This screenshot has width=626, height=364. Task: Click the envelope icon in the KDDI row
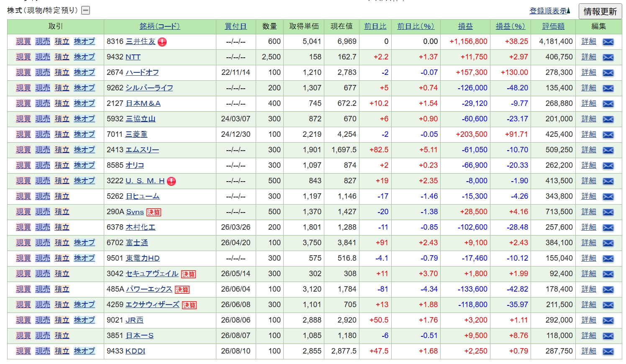(608, 351)
